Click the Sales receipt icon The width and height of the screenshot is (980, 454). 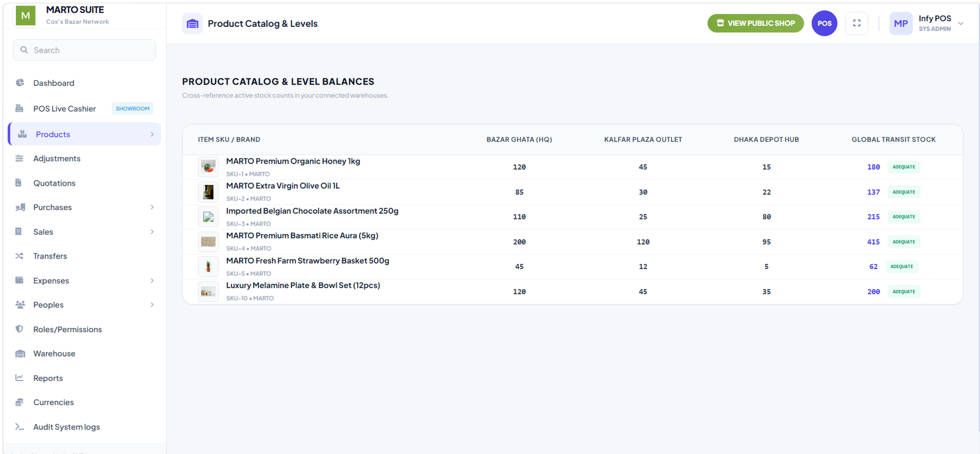pos(18,232)
